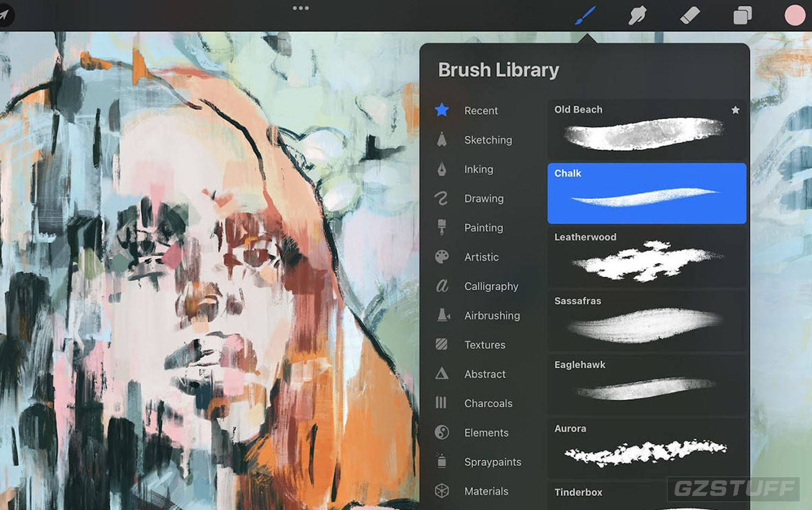The height and width of the screenshot is (510, 812).
Task: Click the Sketching pencil icon
Action: tap(442, 139)
